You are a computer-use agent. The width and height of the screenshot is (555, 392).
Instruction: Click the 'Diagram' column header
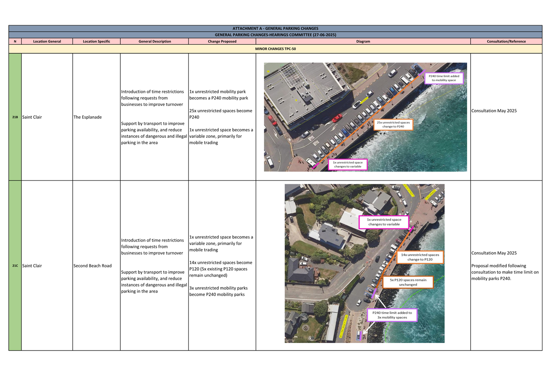(x=363, y=41)
